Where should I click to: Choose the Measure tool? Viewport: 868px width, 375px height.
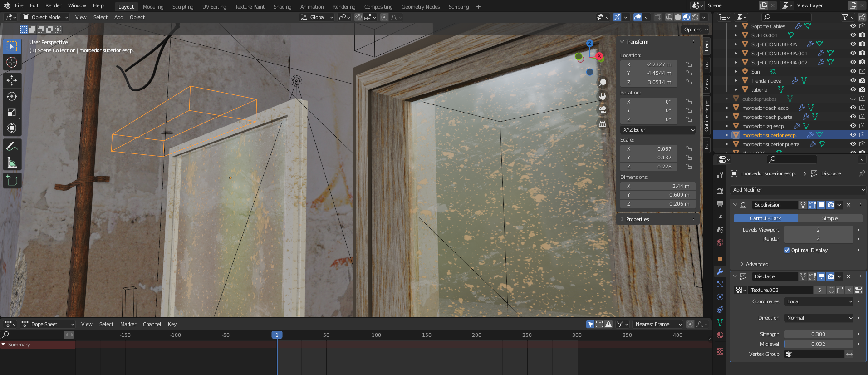click(x=12, y=162)
